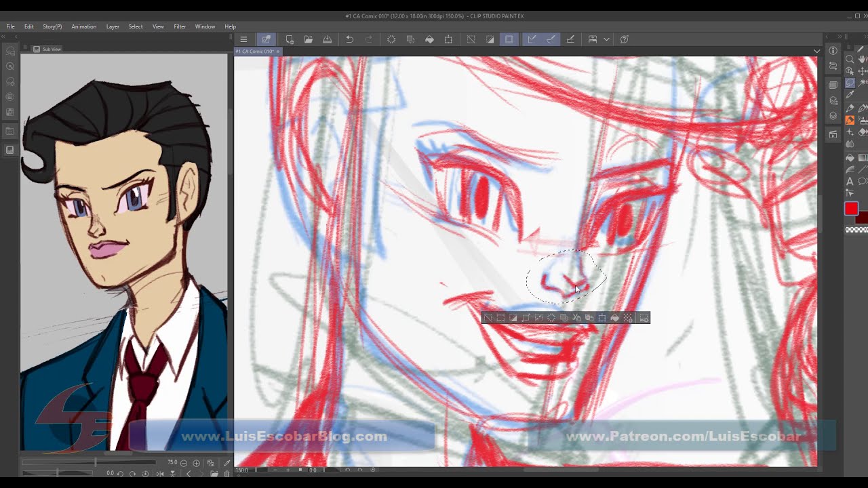Image resolution: width=868 pixels, height=488 pixels.
Task: Select the Zoom magnifier tool
Action: coord(850,60)
